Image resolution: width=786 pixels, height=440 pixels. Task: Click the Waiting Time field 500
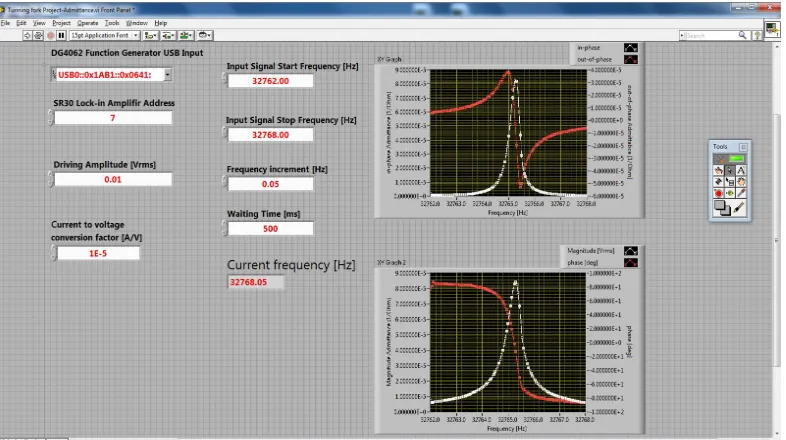pyautogui.click(x=271, y=229)
